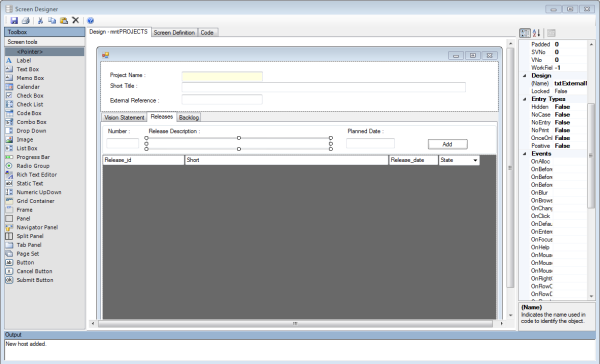The width and height of the screenshot is (600, 364).
Task: Click the Paste toolbar icon
Action: [x=64, y=21]
